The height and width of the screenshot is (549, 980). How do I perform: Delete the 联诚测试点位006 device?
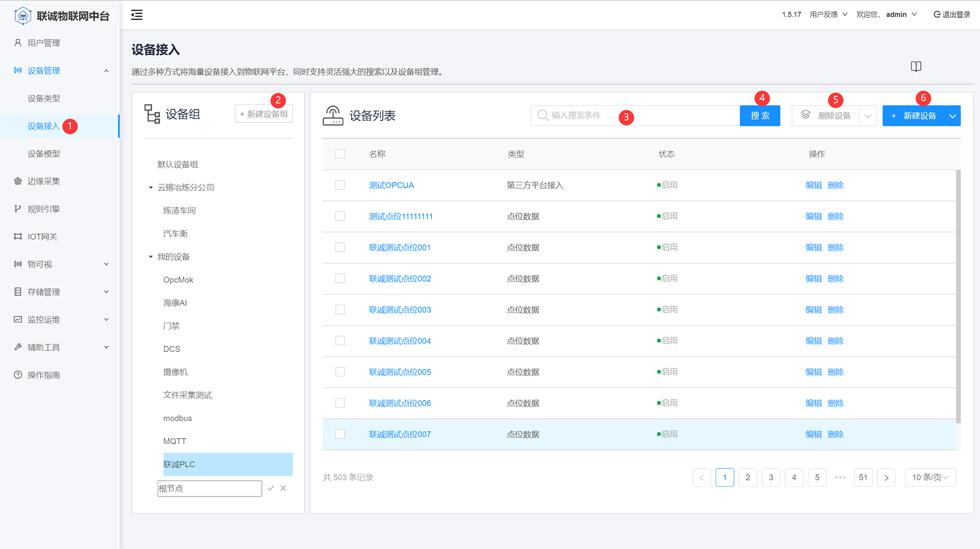tap(836, 403)
